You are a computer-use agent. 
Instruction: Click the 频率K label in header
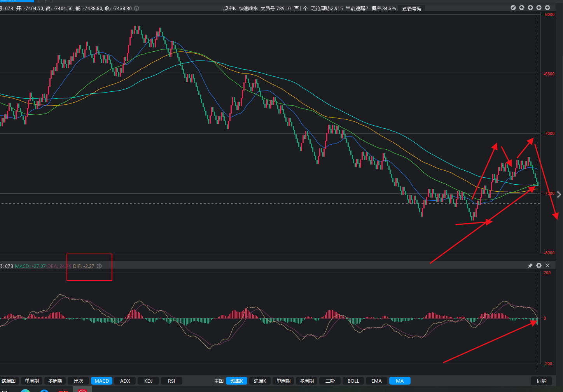229,8
